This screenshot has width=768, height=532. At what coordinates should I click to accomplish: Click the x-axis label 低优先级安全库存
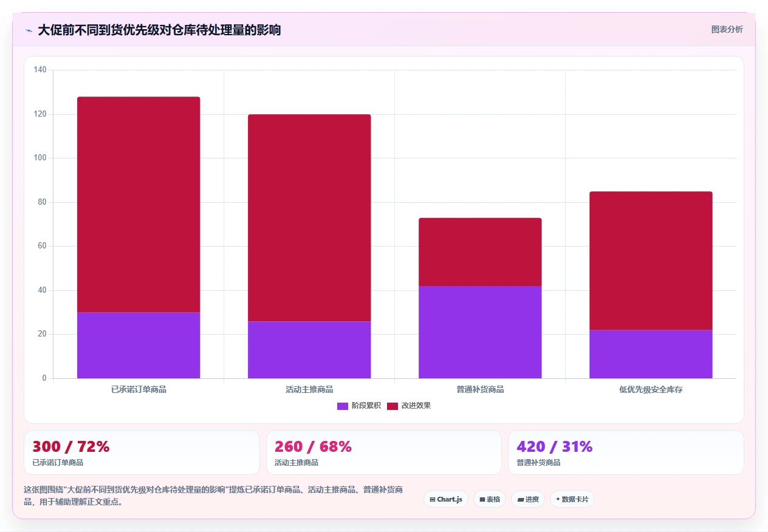[x=651, y=389]
